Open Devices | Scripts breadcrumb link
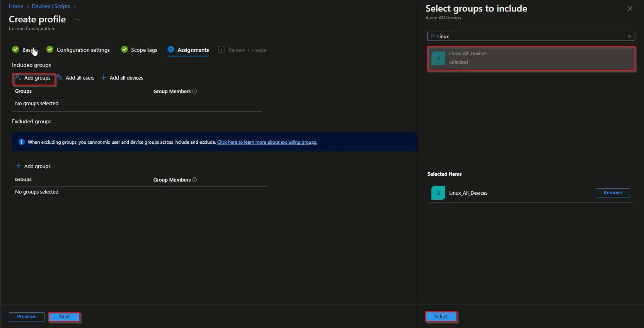Viewport: 644px width, 328px height. coord(51,7)
